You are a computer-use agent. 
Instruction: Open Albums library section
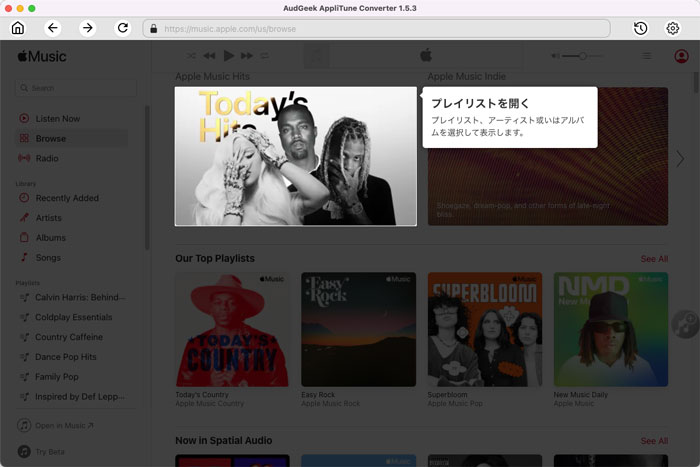point(71,238)
